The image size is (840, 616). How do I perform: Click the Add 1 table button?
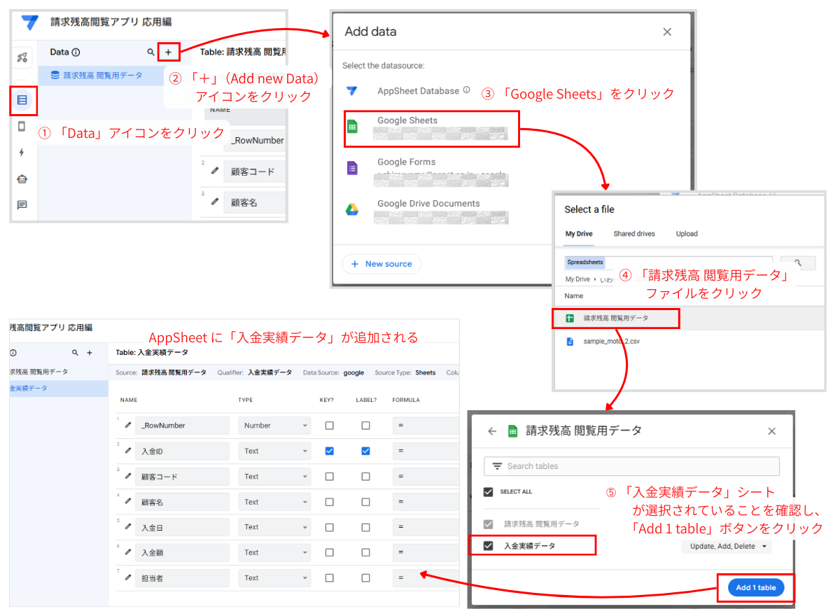pos(755,587)
